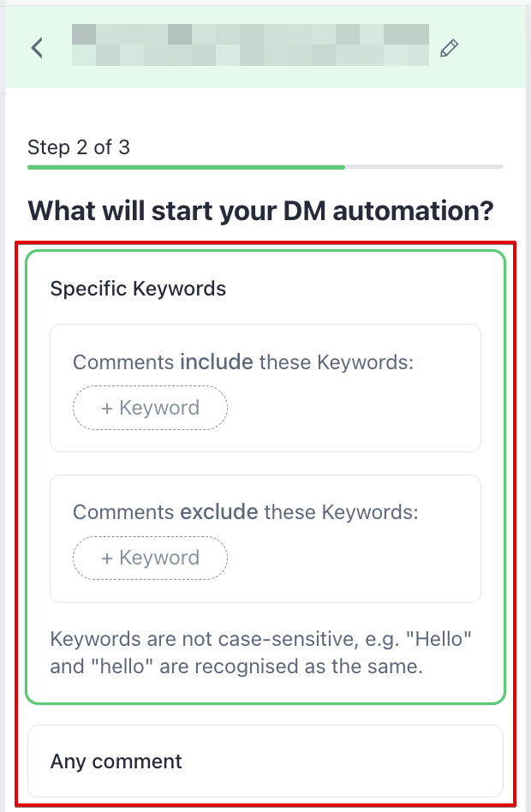Click the 'Comments exclude these Keywords:' label
531x812 pixels.
point(245,512)
